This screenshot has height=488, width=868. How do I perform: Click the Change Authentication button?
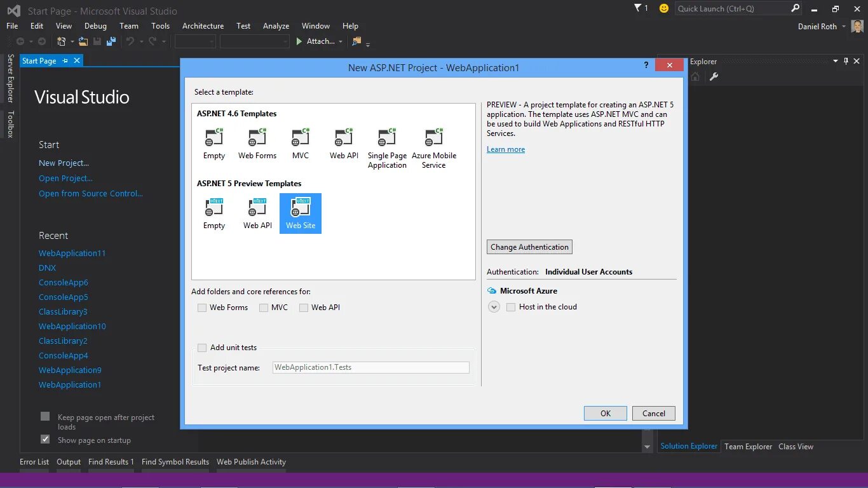click(529, 247)
